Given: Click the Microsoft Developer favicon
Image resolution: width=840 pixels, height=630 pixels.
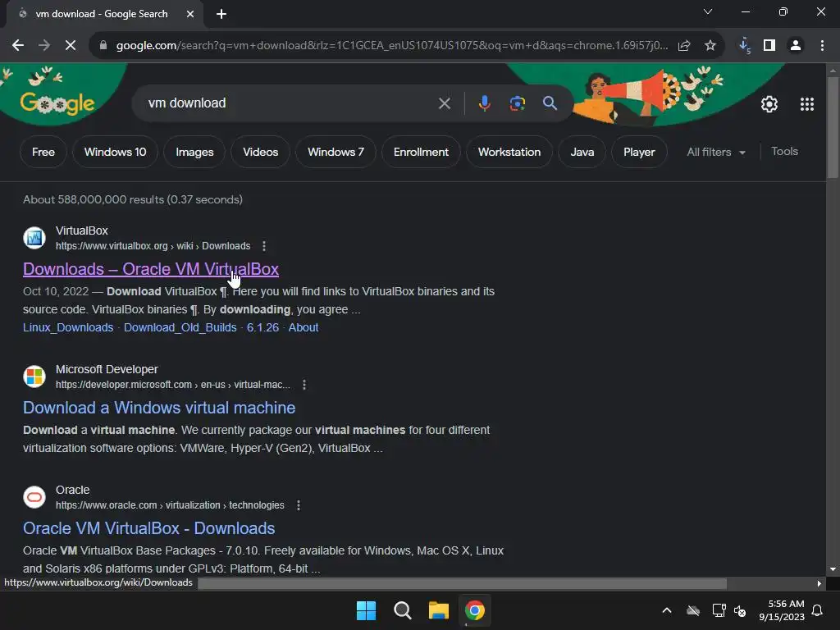Looking at the screenshot, I should pos(34,376).
